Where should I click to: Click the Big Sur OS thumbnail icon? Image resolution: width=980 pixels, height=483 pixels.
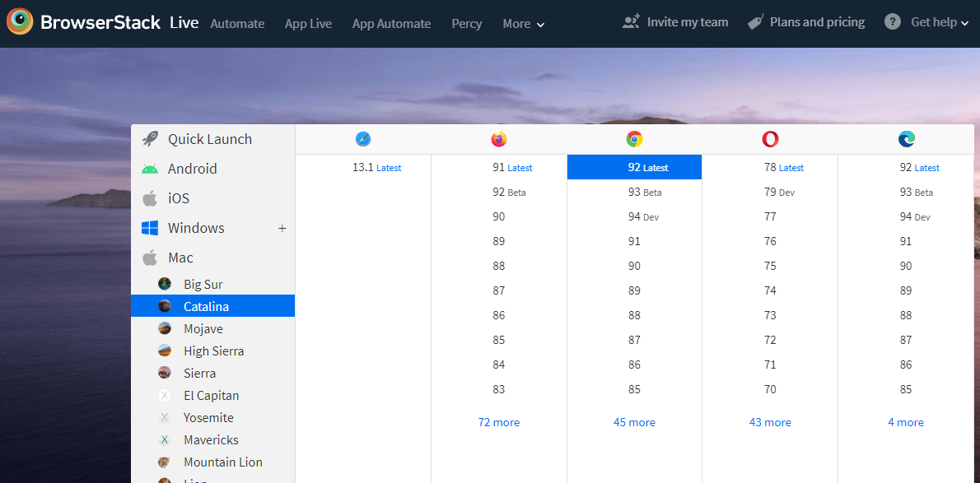point(165,284)
